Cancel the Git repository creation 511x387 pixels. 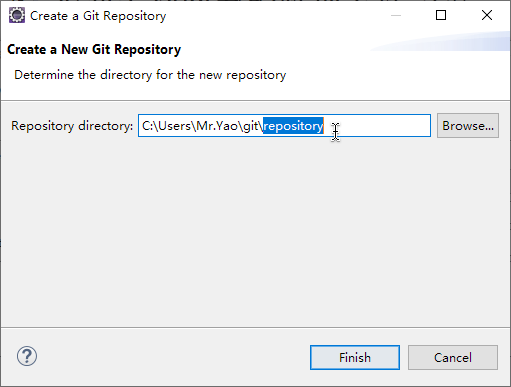click(x=453, y=357)
